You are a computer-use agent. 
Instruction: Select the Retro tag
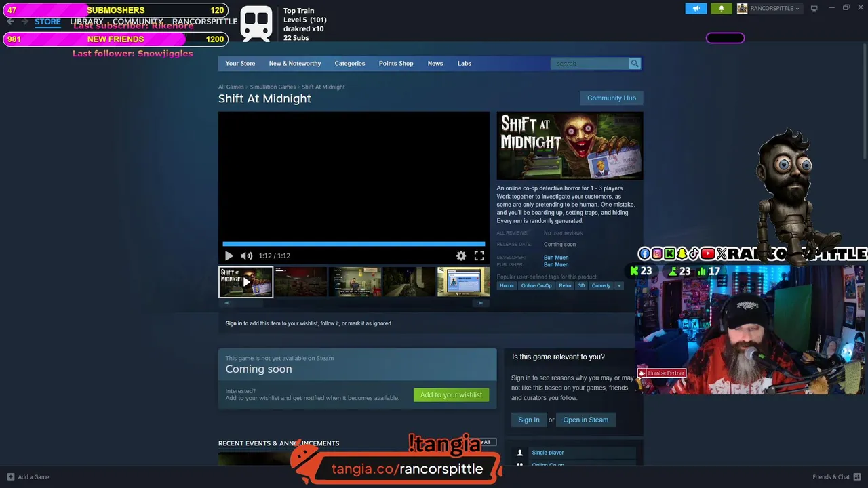(565, 286)
